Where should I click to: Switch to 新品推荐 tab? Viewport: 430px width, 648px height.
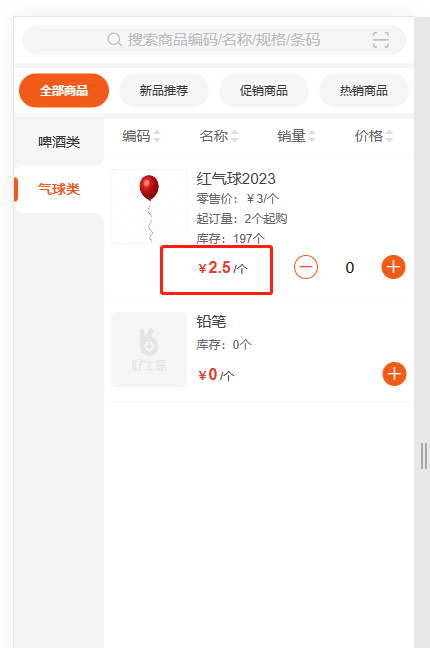164,91
